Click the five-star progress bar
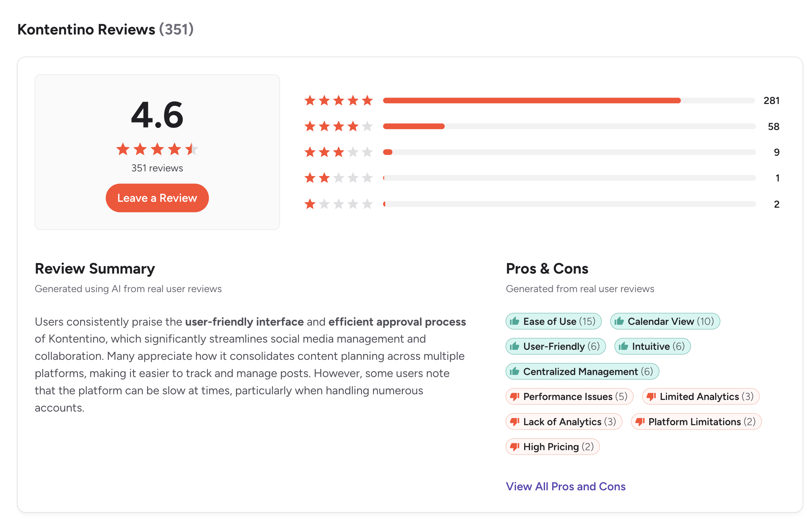The image size is (812, 524). point(569,100)
